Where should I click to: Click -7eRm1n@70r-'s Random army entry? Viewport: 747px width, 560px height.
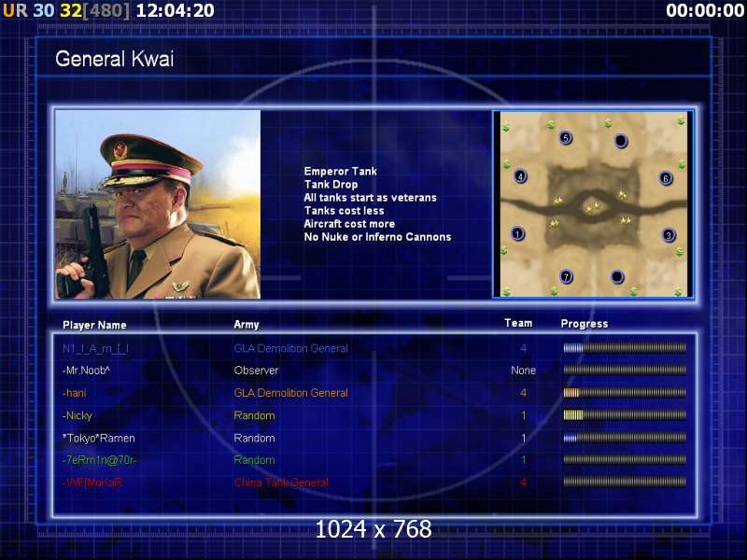tap(254, 460)
